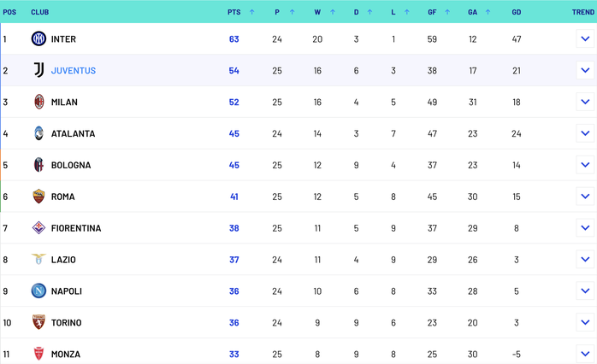
Task: Click the GF column header label
Action: (x=432, y=12)
